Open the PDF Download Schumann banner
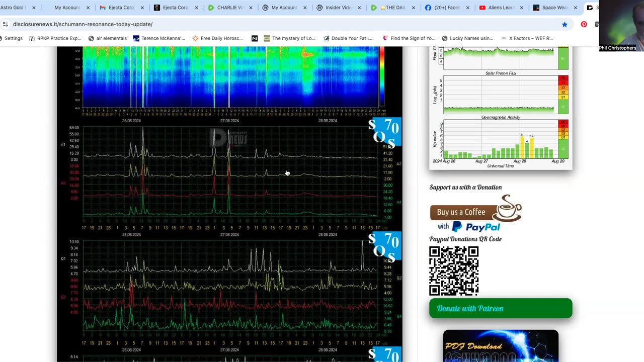The width and height of the screenshot is (644, 362). point(501,346)
